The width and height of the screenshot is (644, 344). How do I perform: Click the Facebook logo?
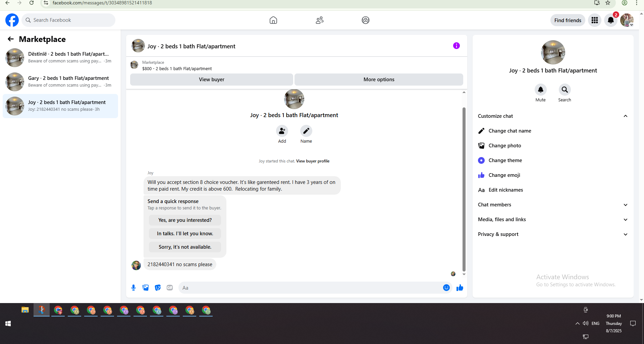pos(12,20)
